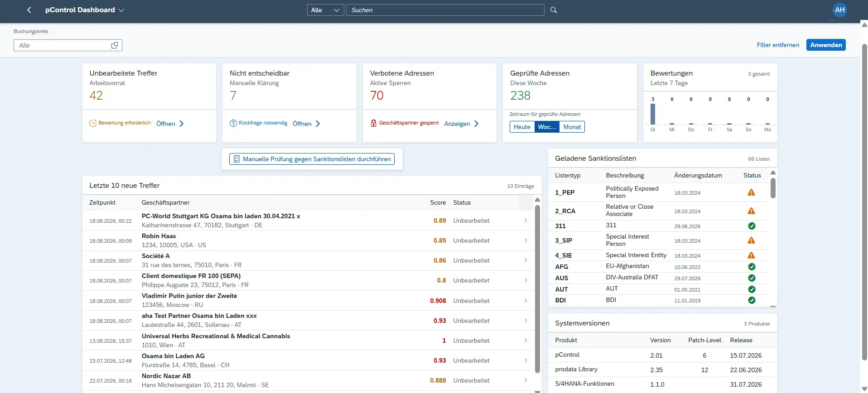Click the lock icon beside Geschäftspartner gesperrt
This screenshot has height=393, width=868.
tap(374, 123)
